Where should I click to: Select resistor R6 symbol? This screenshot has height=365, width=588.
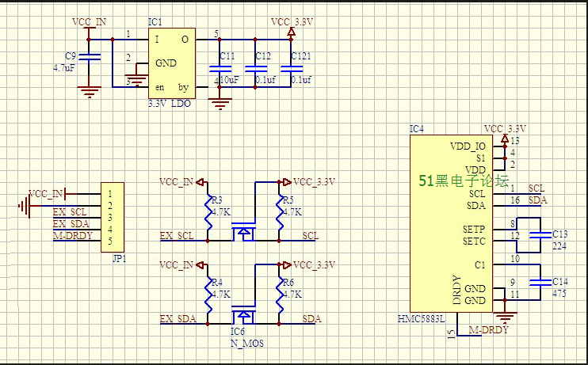pos(280,295)
